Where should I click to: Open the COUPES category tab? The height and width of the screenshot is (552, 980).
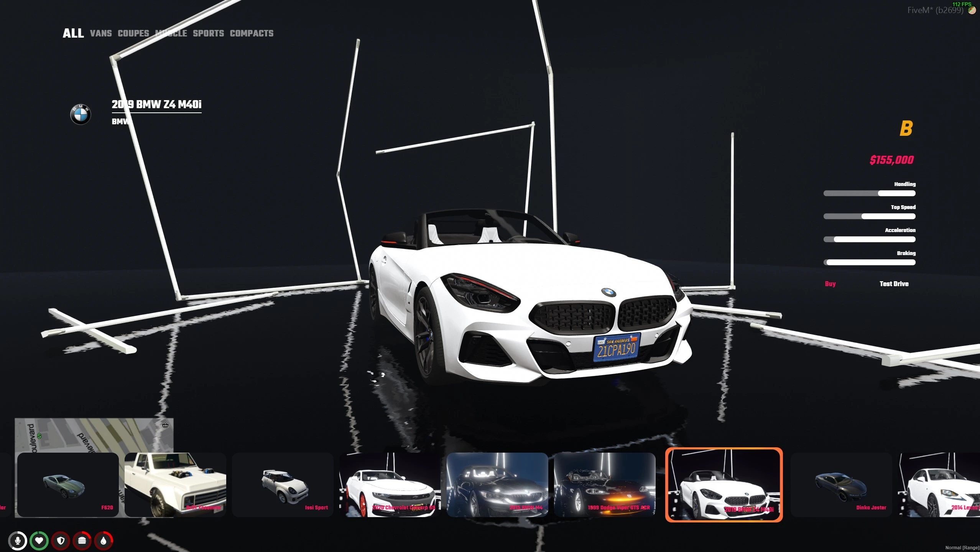click(133, 33)
